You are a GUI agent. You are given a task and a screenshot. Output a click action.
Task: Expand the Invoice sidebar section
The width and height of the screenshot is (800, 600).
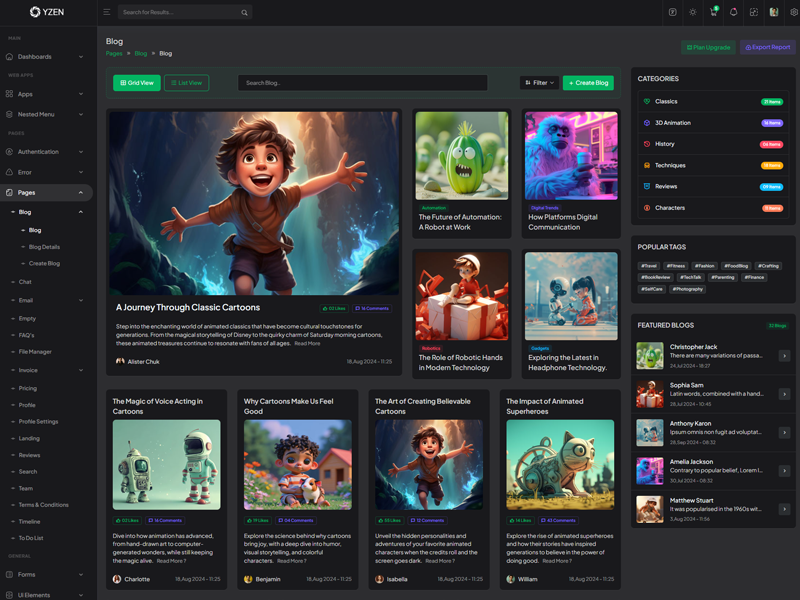tap(48, 370)
